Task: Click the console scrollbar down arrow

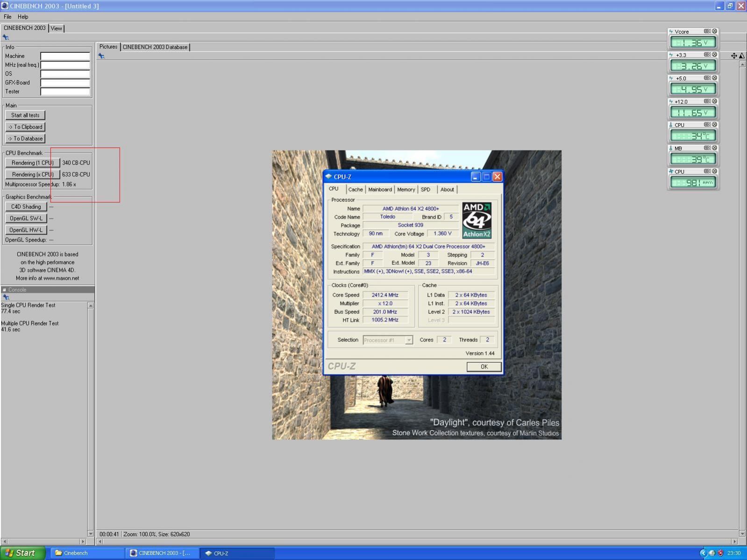Action: coord(91,533)
